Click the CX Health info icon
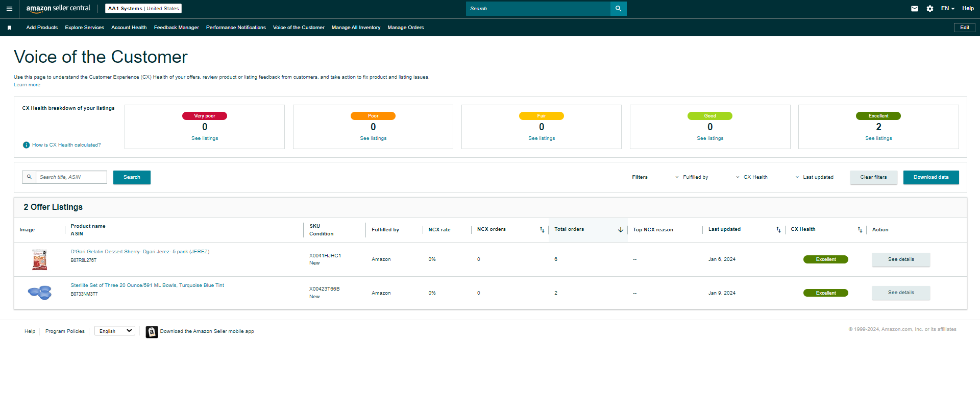 coord(27,145)
